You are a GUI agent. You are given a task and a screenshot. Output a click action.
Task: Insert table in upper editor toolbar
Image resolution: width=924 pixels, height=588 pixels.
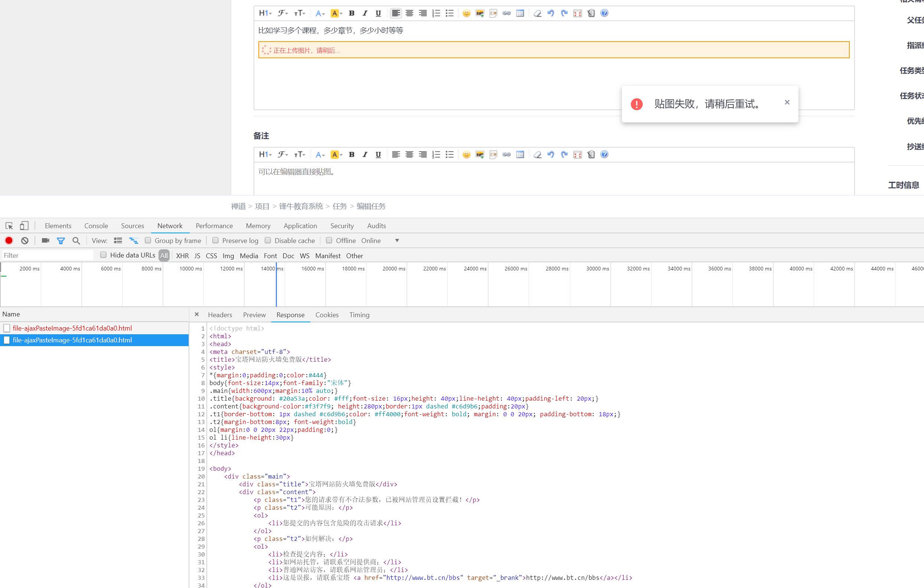pos(520,13)
